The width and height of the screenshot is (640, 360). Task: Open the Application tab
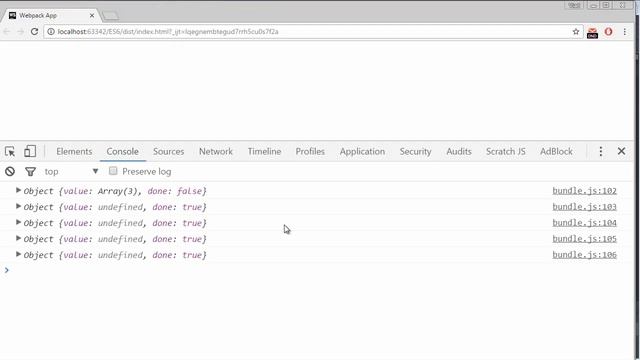pyautogui.click(x=362, y=151)
